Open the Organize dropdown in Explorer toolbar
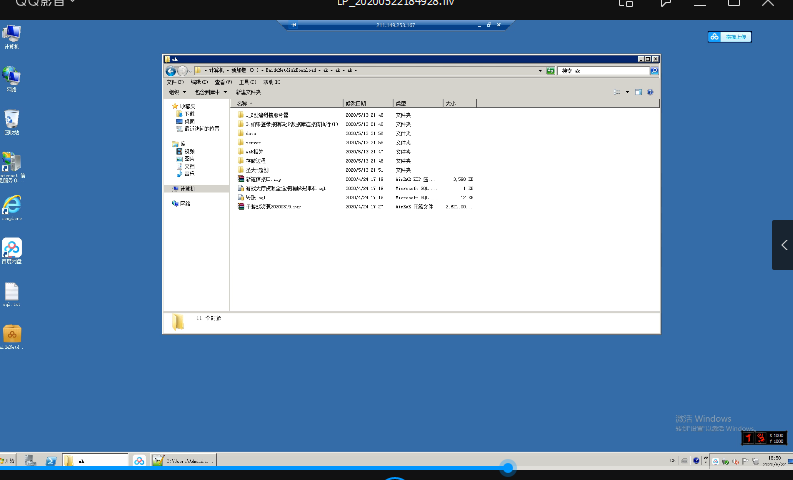The image size is (793, 480). point(177,92)
